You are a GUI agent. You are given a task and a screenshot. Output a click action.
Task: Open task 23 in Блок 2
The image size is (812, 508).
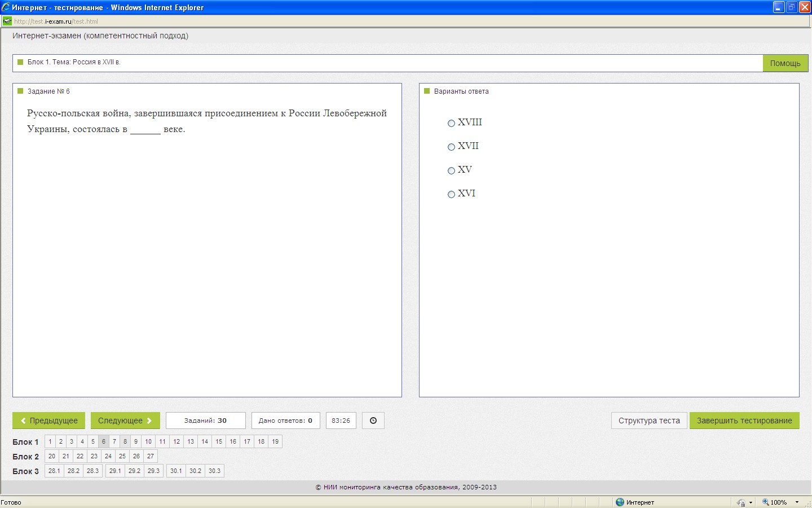point(94,456)
